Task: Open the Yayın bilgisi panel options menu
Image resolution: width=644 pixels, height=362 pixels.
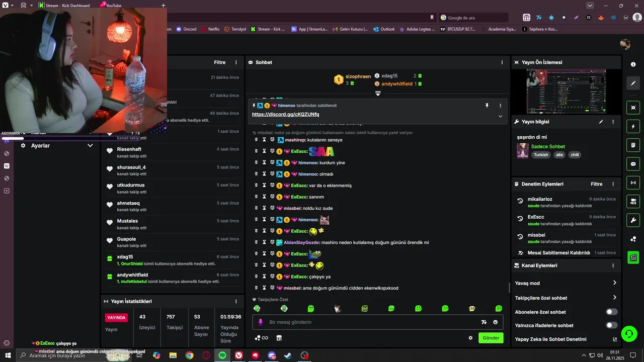Action: tap(613, 122)
